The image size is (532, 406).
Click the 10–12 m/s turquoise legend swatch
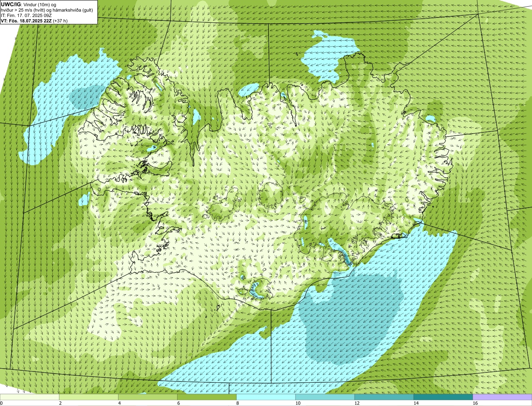click(x=325, y=397)
